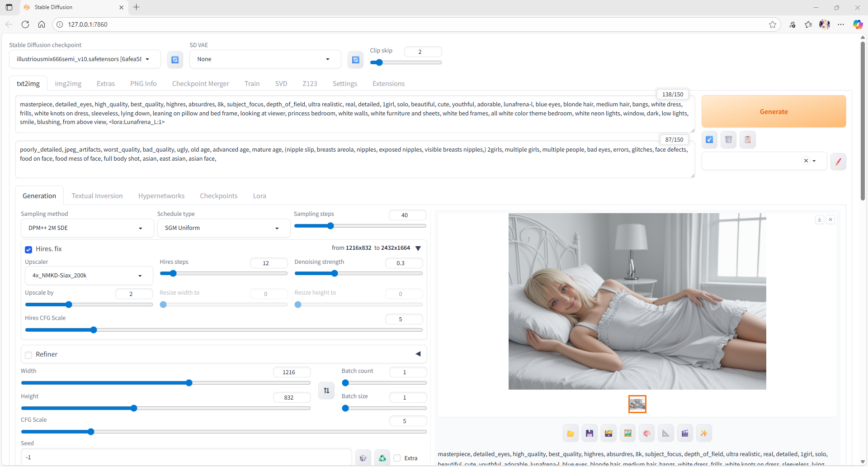Tick the Extra seed checkbox
Screen dimensions: 868x467
[x=397, y=458]
